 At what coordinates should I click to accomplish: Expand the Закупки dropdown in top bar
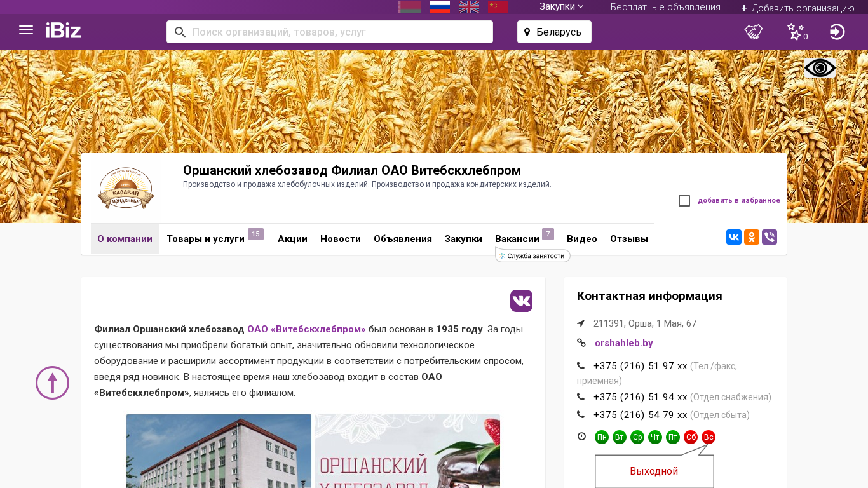click(x=562, y=7)
